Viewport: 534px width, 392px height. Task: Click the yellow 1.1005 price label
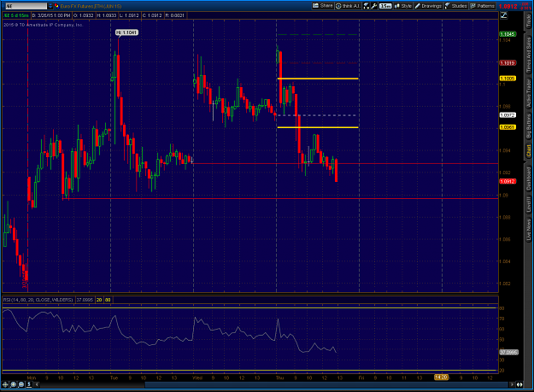tap(508, 79)
